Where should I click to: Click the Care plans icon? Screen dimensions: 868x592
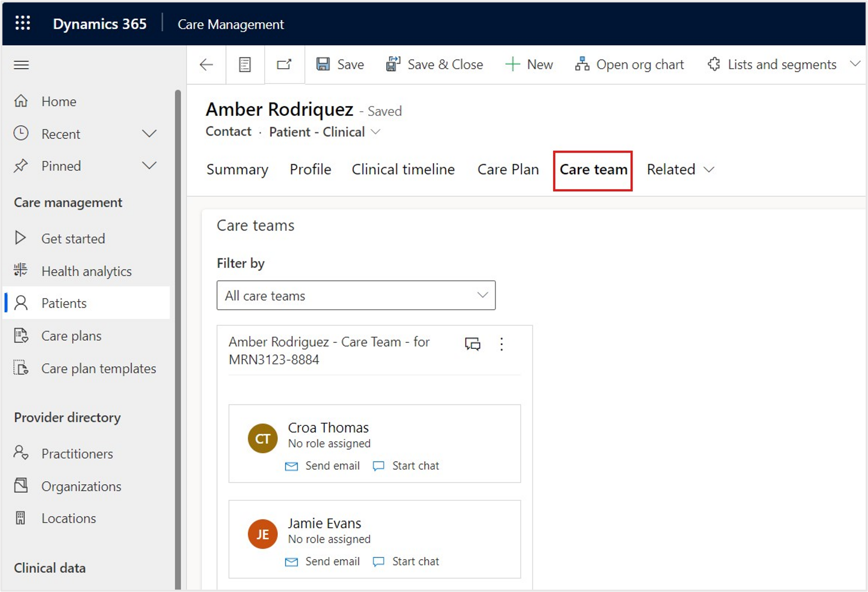coord(21,336)
